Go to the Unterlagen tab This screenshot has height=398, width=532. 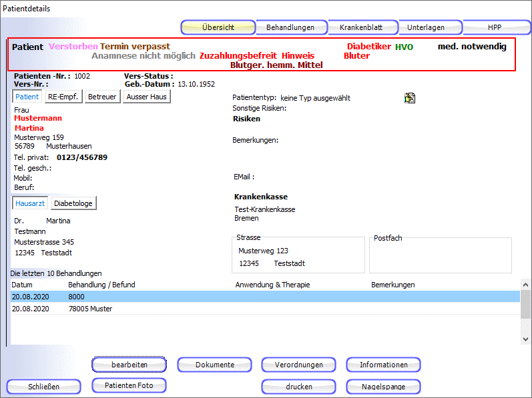click(426, 27)
